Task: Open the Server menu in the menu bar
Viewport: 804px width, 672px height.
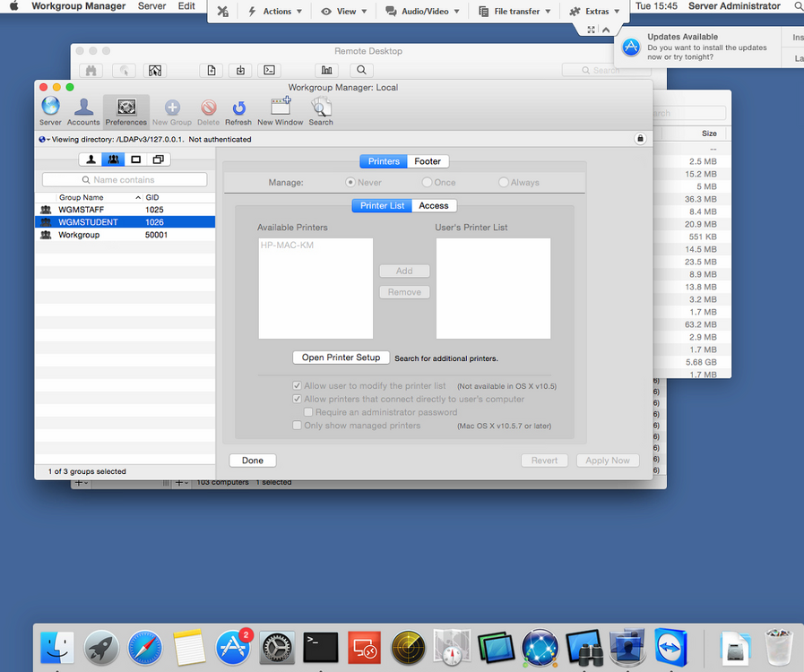Action: click(x=151, y=6)
